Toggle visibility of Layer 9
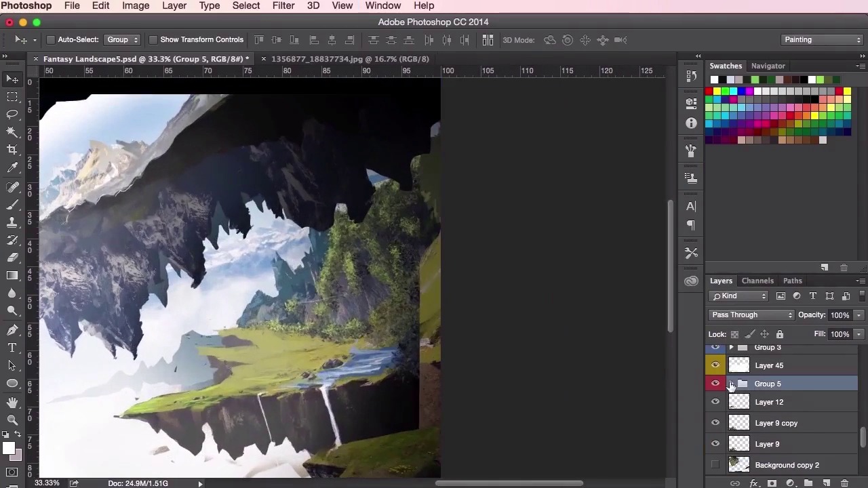 coord(715,444)
